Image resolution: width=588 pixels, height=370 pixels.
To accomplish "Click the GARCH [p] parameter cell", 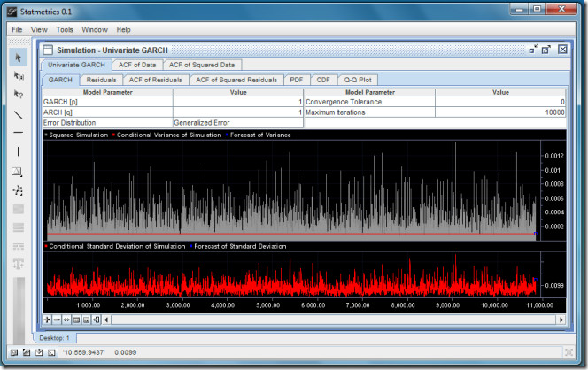I will point(108,102).
